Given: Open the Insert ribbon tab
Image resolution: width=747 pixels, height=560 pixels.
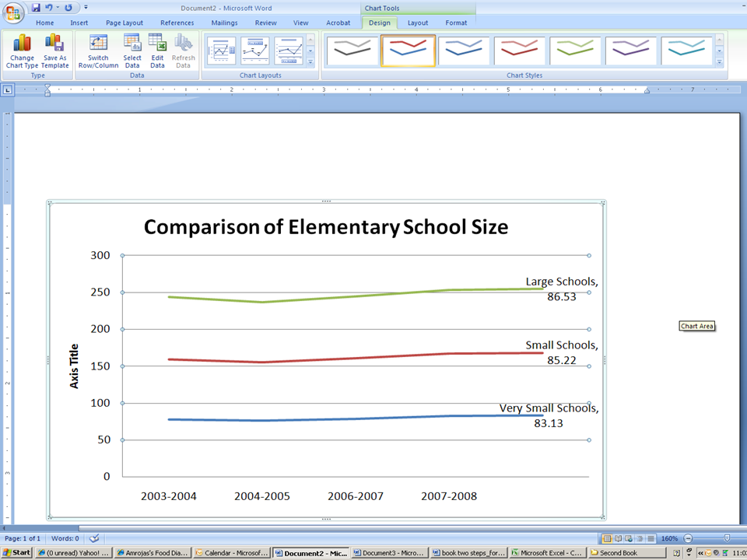Looking at the screenshot, I should 79,23.
